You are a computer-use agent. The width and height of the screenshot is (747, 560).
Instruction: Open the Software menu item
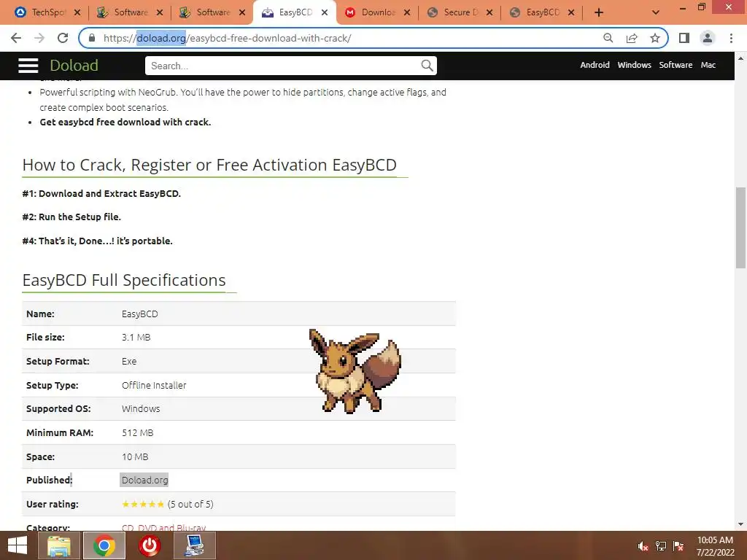(676, 65)
